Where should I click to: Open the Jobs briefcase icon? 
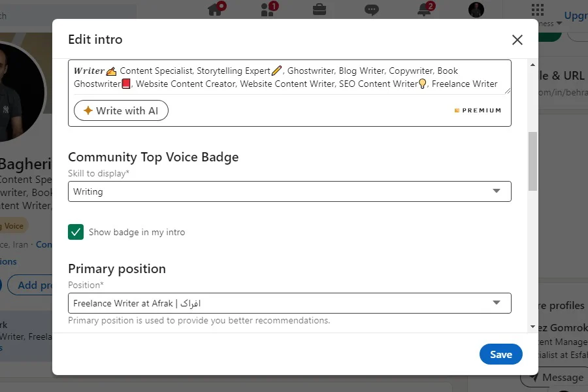point(319,9)
